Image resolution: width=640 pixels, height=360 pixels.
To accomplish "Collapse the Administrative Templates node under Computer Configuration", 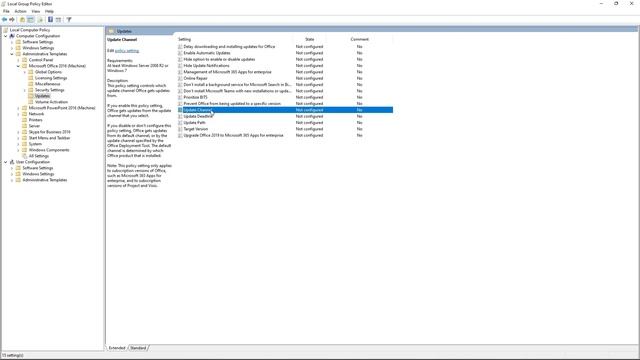I will (12, 54).
